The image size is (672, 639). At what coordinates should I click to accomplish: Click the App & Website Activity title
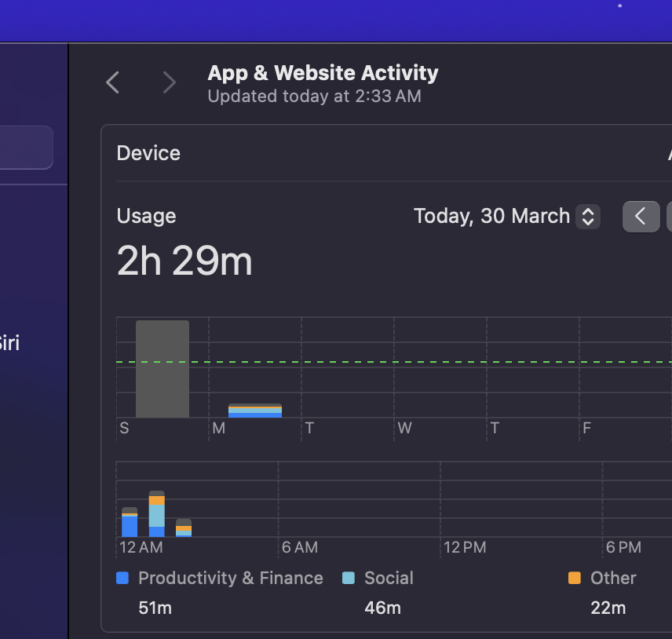(x=323, y=73)
